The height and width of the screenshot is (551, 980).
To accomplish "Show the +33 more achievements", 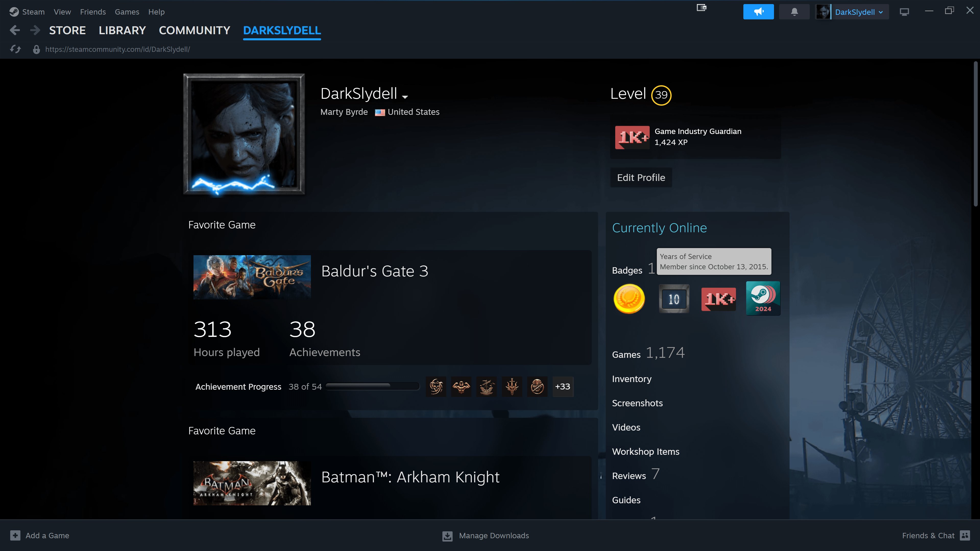I will pos(562,386).
